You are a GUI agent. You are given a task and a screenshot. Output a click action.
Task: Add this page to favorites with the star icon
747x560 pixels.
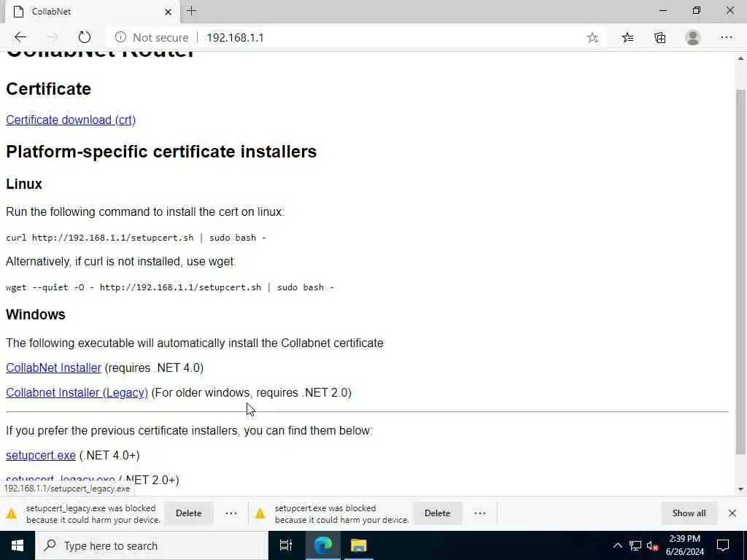click(x=592, y=38)
